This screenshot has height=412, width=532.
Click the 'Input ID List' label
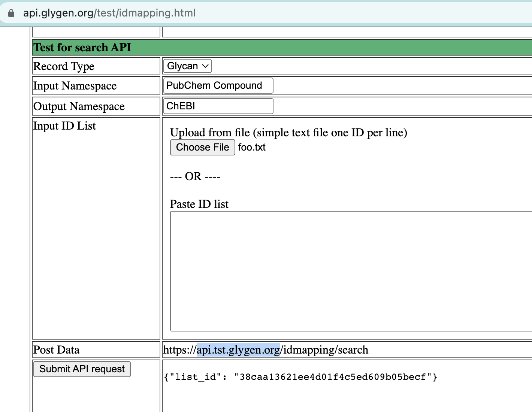click(64, 126)
